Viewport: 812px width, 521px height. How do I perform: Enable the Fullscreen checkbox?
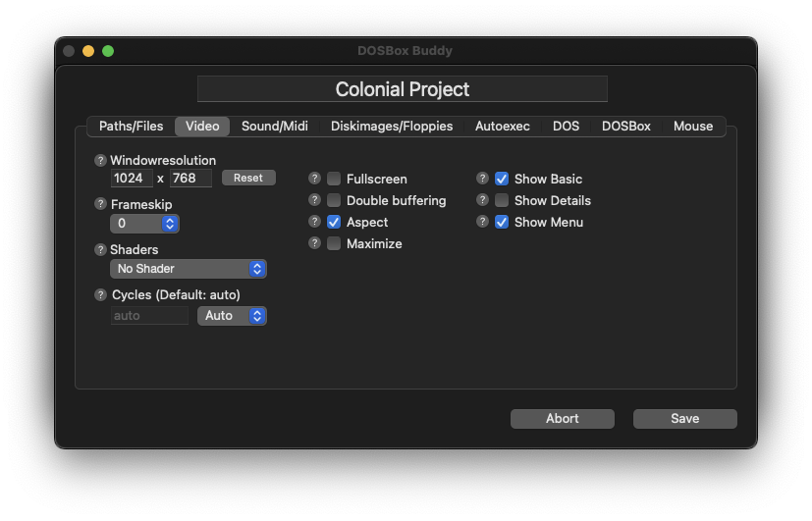click(334, 179)
